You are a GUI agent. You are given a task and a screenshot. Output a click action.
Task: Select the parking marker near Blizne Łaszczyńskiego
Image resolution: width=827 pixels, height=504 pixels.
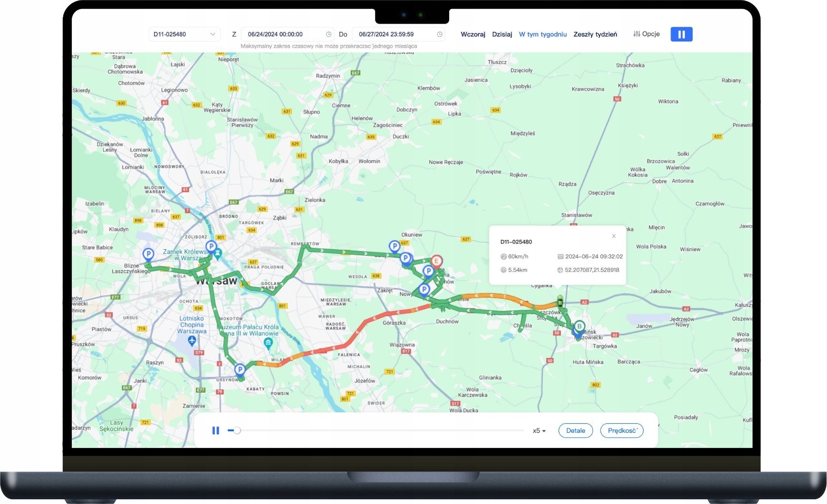[x=148, y=254]
